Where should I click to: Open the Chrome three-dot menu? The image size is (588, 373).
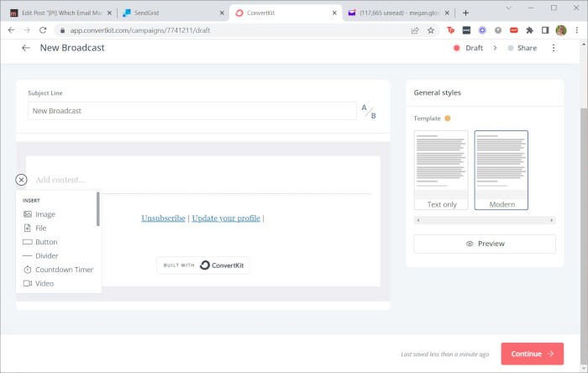click(x=577, y=30)
